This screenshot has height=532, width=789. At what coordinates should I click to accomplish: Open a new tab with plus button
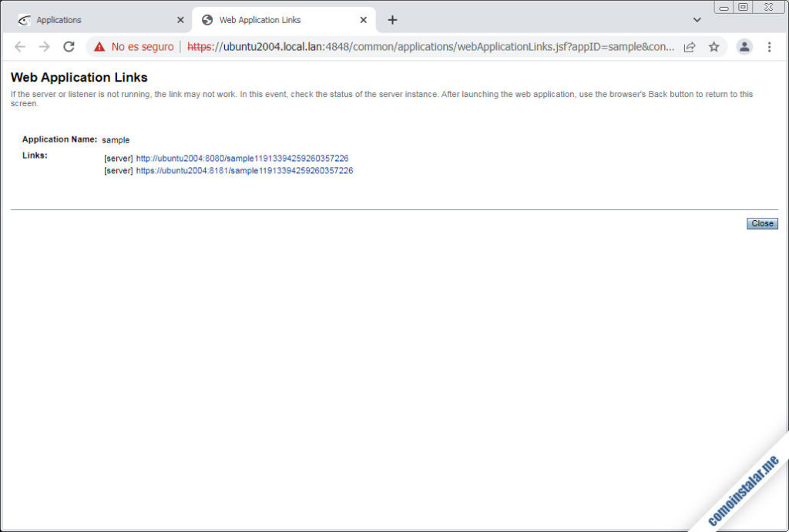click(x=392, y=20)
